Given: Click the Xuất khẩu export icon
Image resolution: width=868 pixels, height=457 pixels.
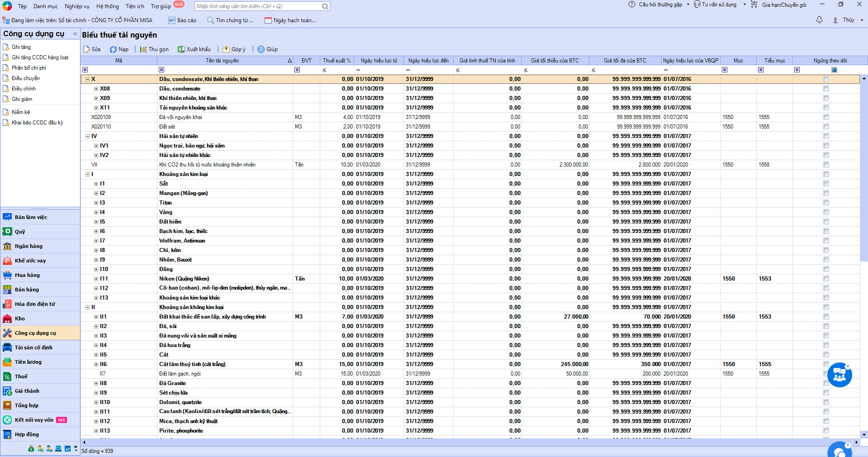Looking at the screenshot, I should (x=181, y=49).
